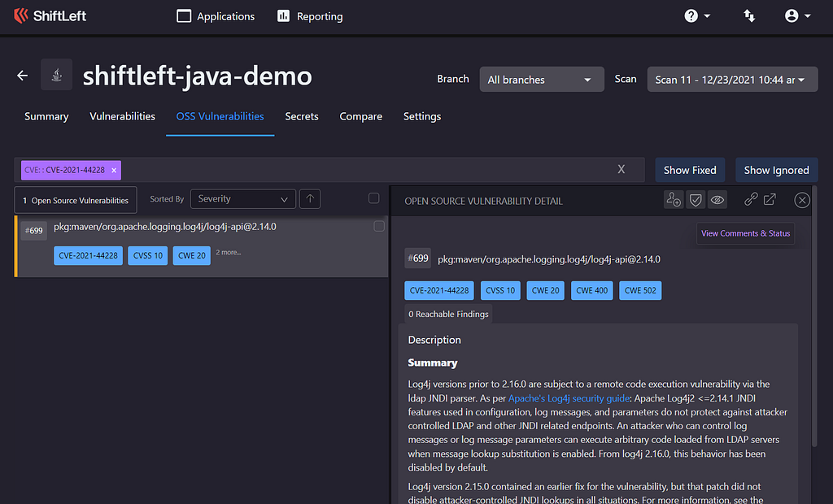
Task: Copy the finding link via chain icon
Action: pos(751,199)
